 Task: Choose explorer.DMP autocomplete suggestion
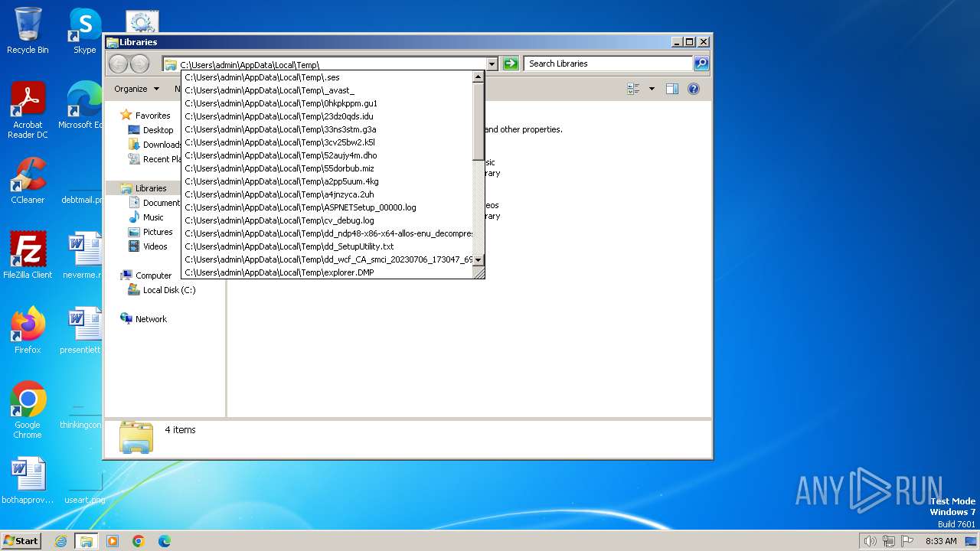pos(327,272)
